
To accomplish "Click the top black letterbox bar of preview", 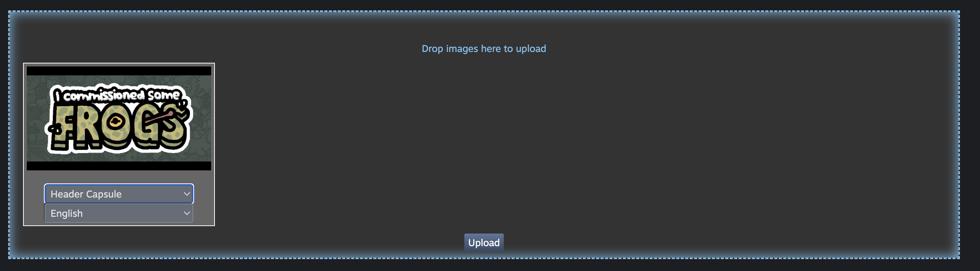I will click(119, 71).
